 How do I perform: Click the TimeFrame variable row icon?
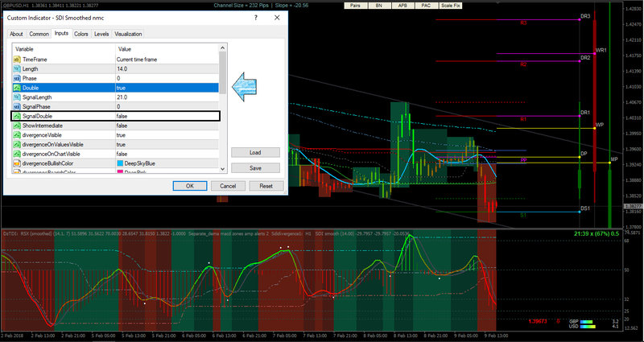(16, 60)
